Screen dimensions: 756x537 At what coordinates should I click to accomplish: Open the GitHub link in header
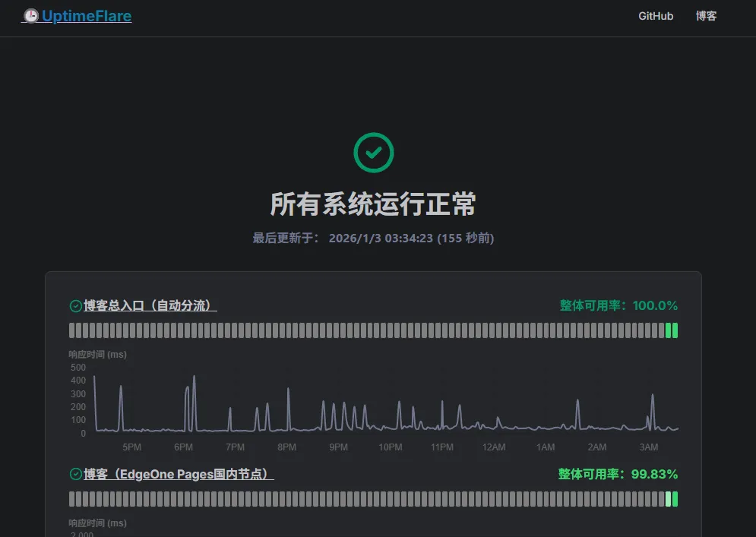coord(656,16)
